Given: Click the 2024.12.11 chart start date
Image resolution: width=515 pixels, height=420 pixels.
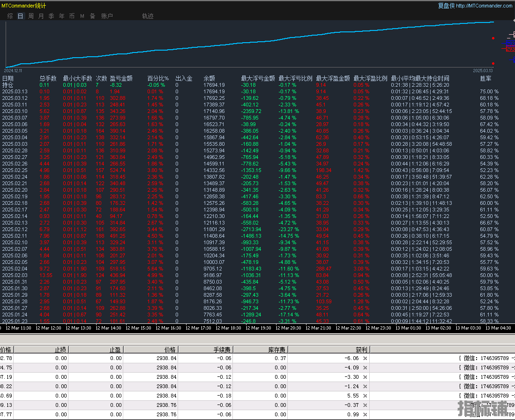Looking at the screenshot, I should tap(13, 71).
